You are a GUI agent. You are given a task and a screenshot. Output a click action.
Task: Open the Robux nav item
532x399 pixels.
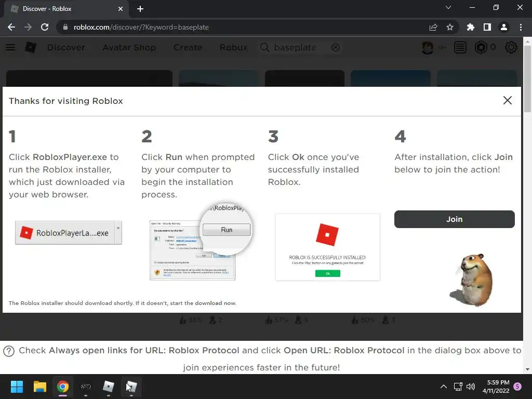pyautogui.click(x=233, y=47)
